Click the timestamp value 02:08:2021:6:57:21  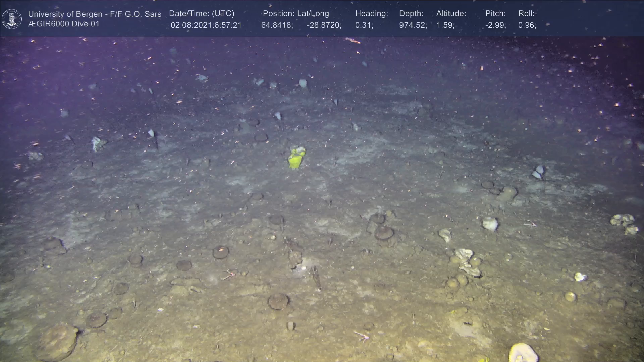click(x=206, y=25)
